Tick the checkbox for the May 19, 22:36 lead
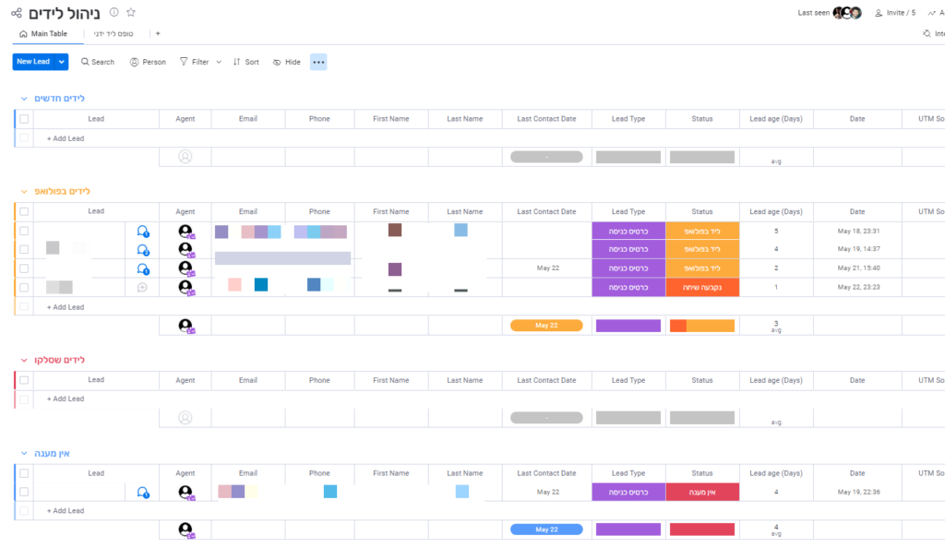This screenshot has height=560, width=945. tap(24, 492)
